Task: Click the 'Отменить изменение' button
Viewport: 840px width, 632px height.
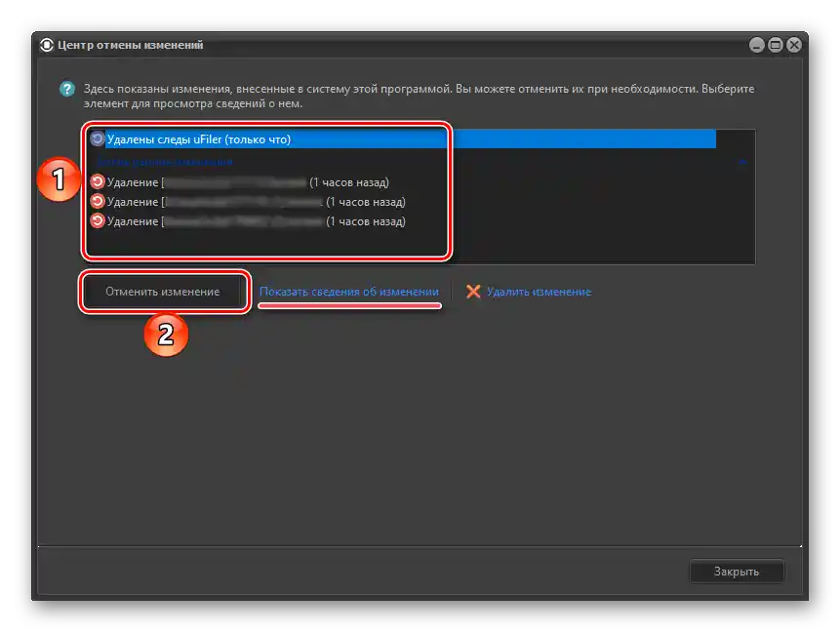Action: tap(162, 292)
